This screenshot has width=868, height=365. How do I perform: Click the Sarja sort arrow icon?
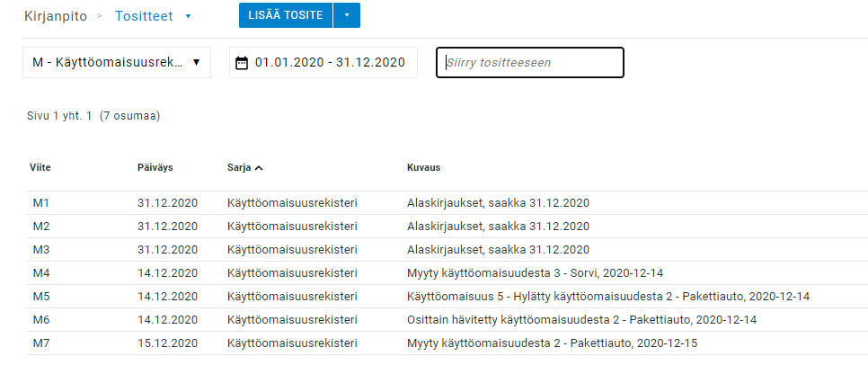pos(259,167)
